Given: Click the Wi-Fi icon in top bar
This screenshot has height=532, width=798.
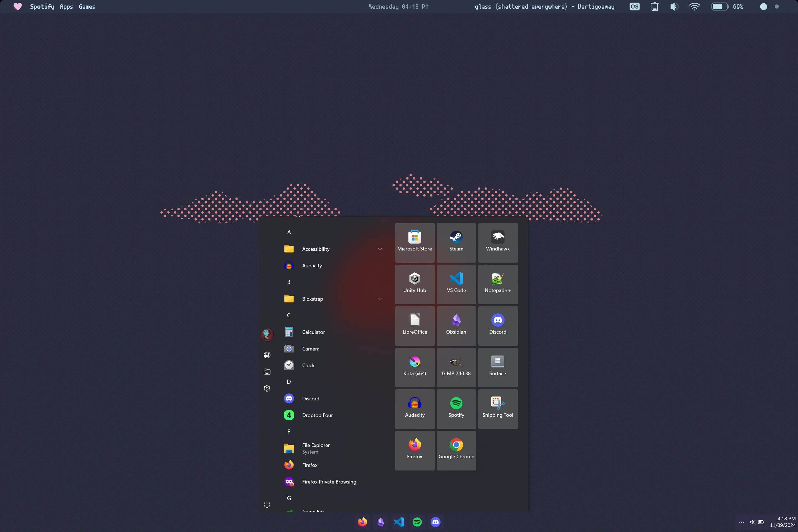Looking at the screenshot, I should (x=695, y=6).
